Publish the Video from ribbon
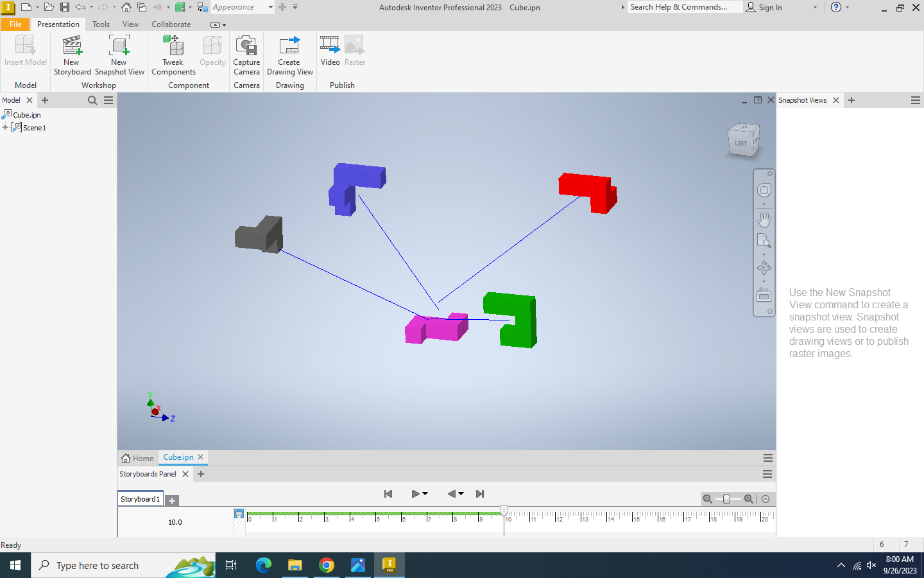This screenshot has width=924, height=578. [x=330, y=48]
